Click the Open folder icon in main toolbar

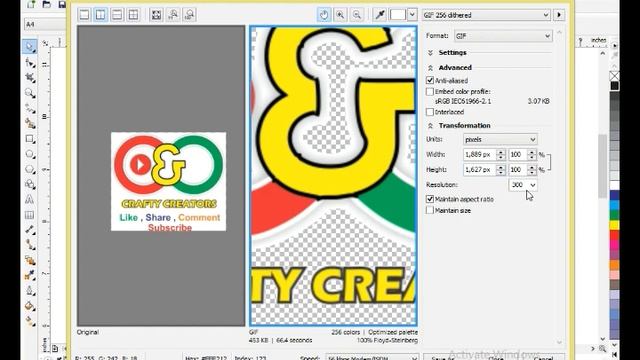47,4
